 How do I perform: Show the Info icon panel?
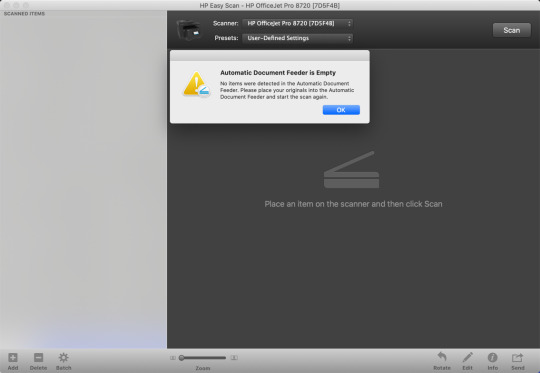pyautogui.click(x=492, y=358)
